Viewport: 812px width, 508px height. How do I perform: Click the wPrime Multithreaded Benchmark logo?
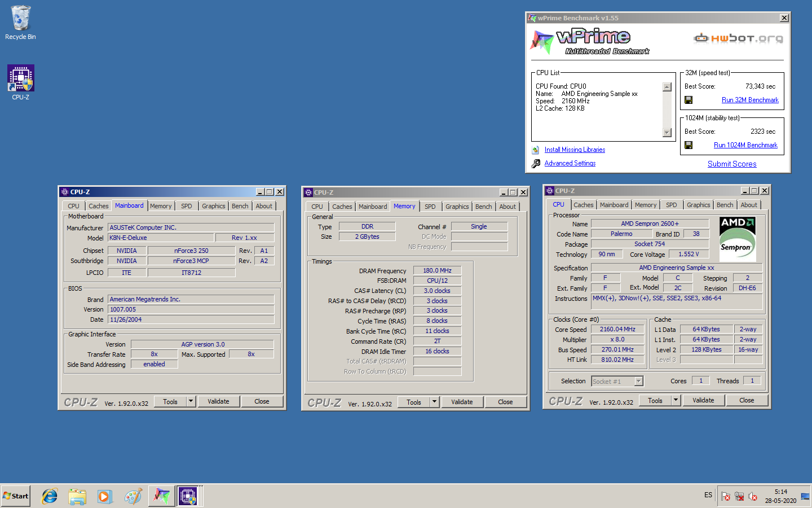pyautogui.click(x=589, y=42)
